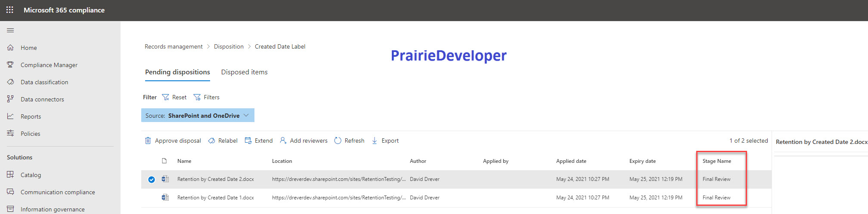This screenshot has width=868, height=214.
Task: Click the 1 of 2 selected indicator
Action: 749,141
